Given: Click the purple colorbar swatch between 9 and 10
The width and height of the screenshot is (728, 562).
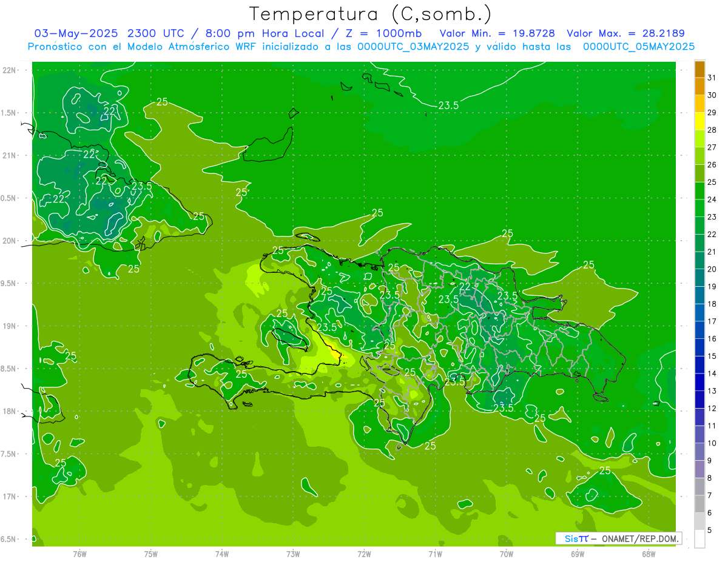Looking at the screenshot, I should (x=699, y=452).
